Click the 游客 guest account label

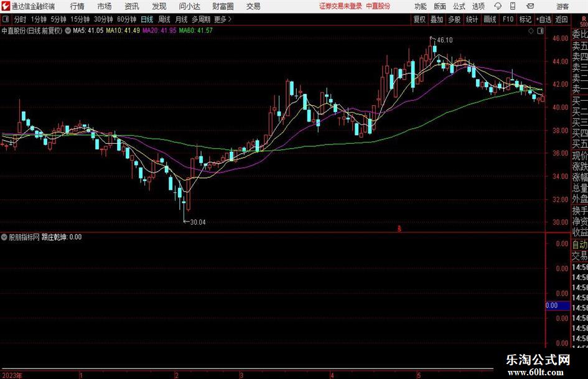(562, 6)
